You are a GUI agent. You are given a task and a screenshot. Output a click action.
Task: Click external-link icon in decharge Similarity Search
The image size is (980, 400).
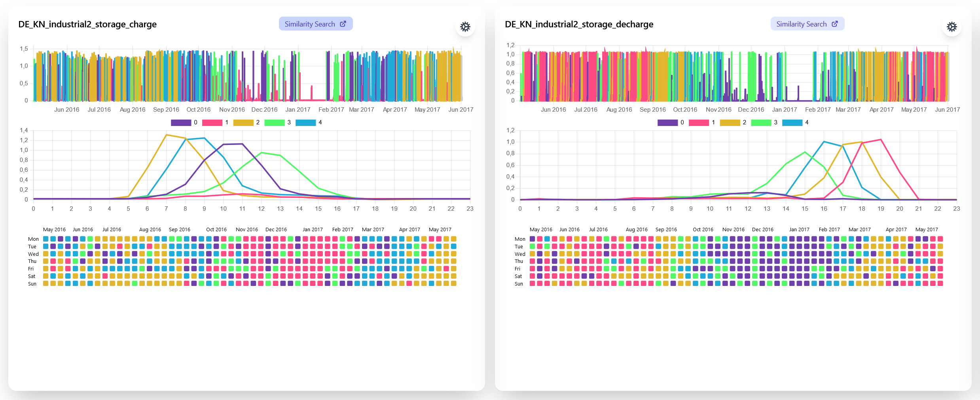tap(835, 24)
